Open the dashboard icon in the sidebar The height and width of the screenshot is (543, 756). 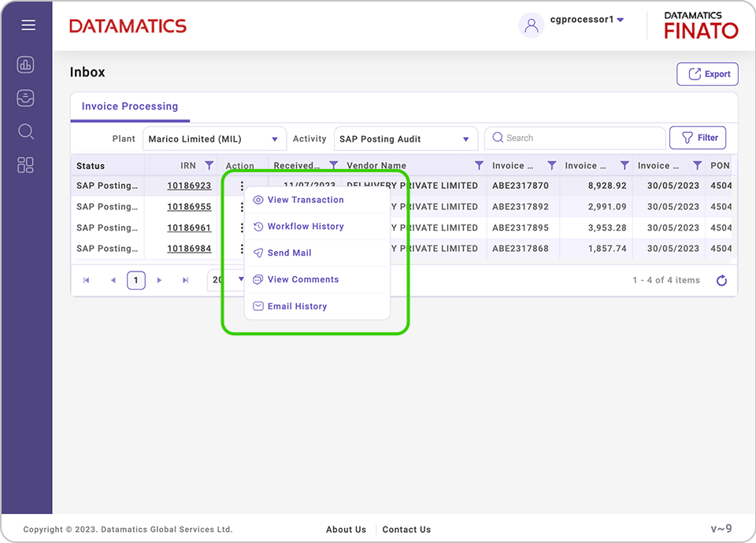[25, 64]
